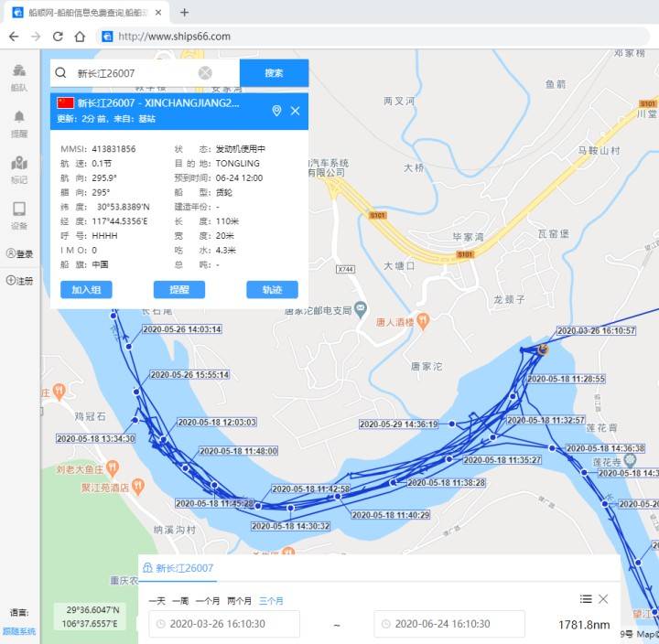Open the fleet (船队) sidebar icon

click(19, 77)
